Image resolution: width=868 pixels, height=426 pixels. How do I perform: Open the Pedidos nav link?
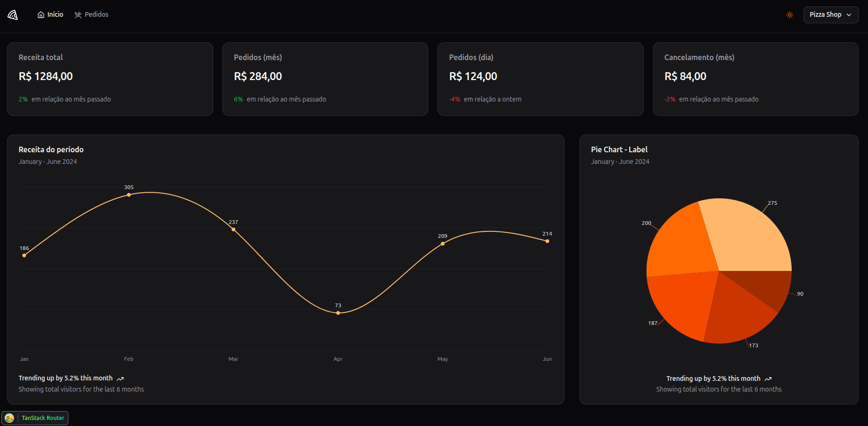[96, 15]
